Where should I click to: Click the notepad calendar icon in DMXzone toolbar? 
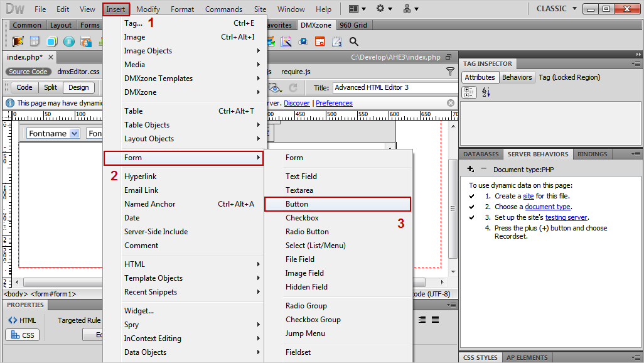click(337, 41)
